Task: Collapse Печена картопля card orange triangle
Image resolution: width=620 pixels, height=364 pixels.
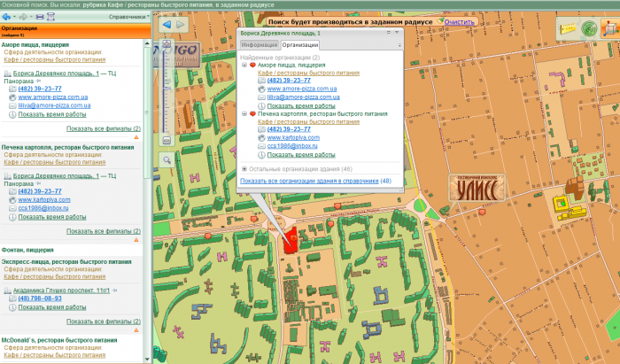Action: 136,239
